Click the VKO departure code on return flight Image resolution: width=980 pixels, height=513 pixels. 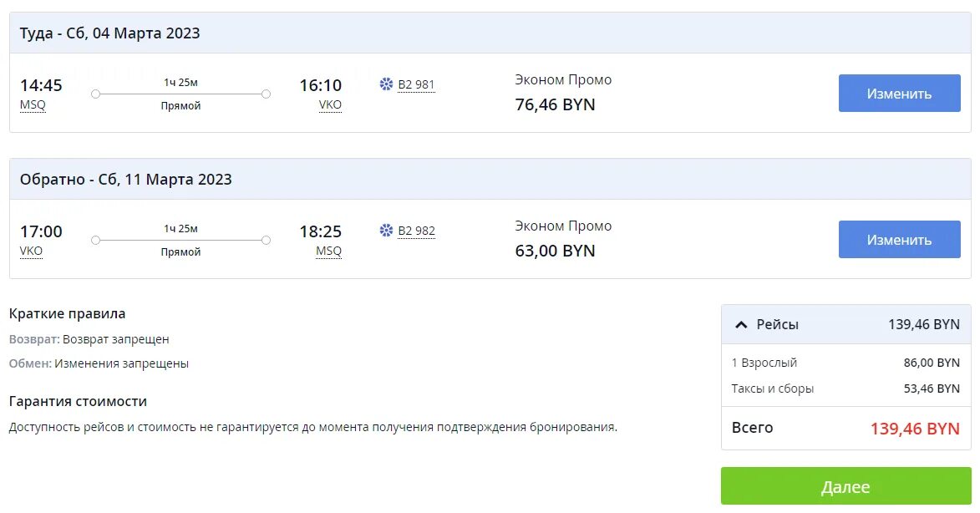[31, 251]
